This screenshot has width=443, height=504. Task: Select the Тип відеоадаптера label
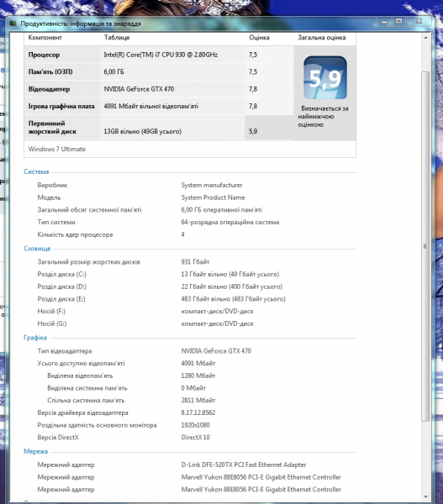pyautogui.click(x=65, y=351)
